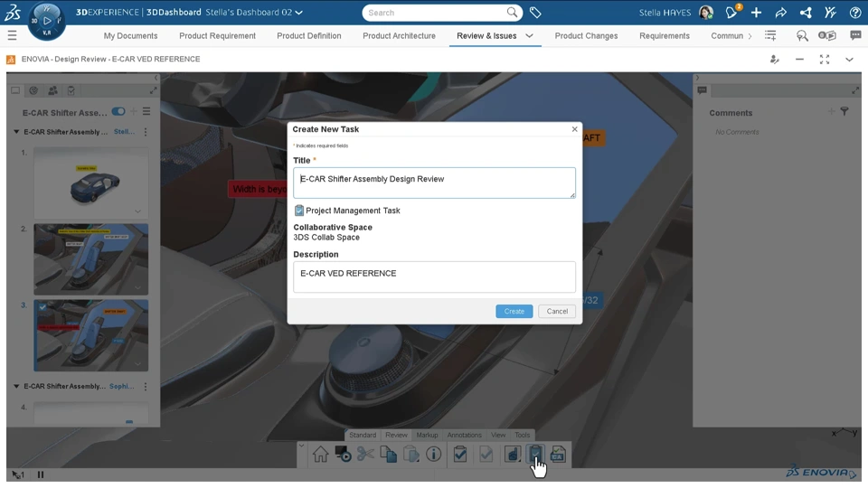
Task: Click the user edit icon in widget header
Action: point(775,60)
